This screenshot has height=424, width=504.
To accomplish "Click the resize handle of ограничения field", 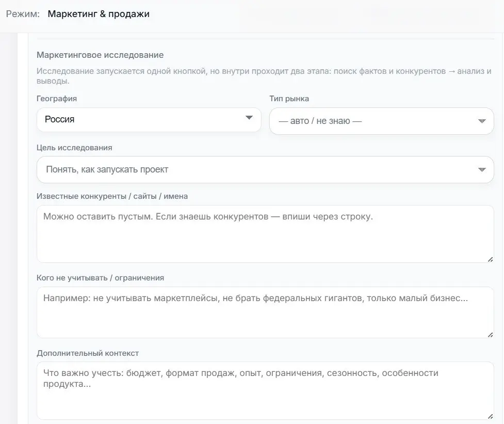I will (x=490, y=335).
